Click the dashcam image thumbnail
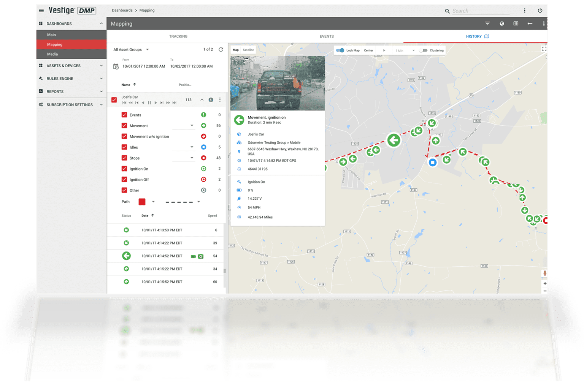Image resolution: width=584 pixels, height=392 pixels. [x=278, y=83]
